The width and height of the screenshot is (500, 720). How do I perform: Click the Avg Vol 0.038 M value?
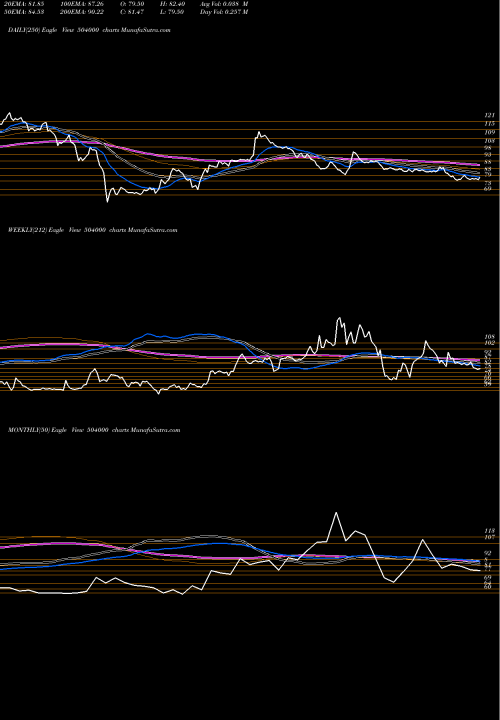pyautogui.click(x=225, y=4)
